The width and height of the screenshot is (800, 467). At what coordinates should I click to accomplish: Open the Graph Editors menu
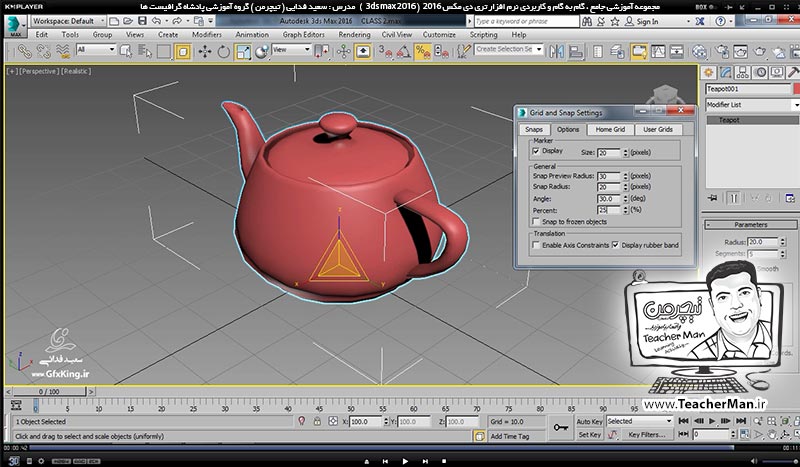point(304,35)
